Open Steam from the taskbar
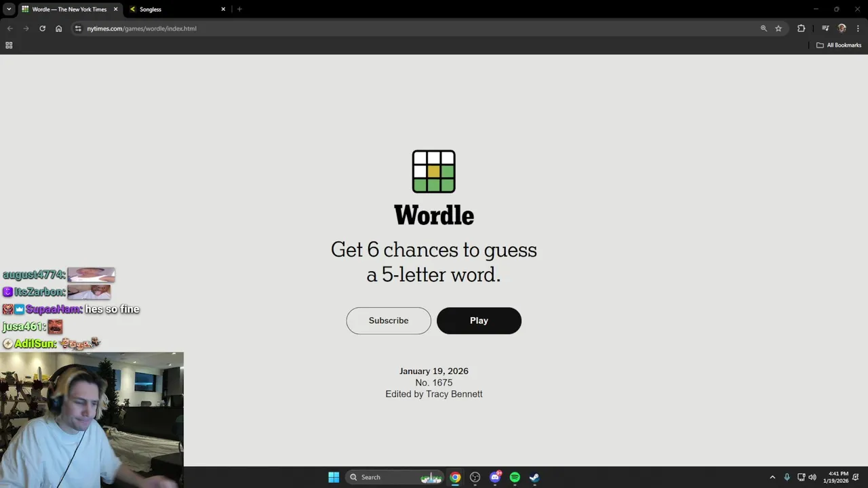This screenshot has height=488, width=868. click(x=534, y=477)
